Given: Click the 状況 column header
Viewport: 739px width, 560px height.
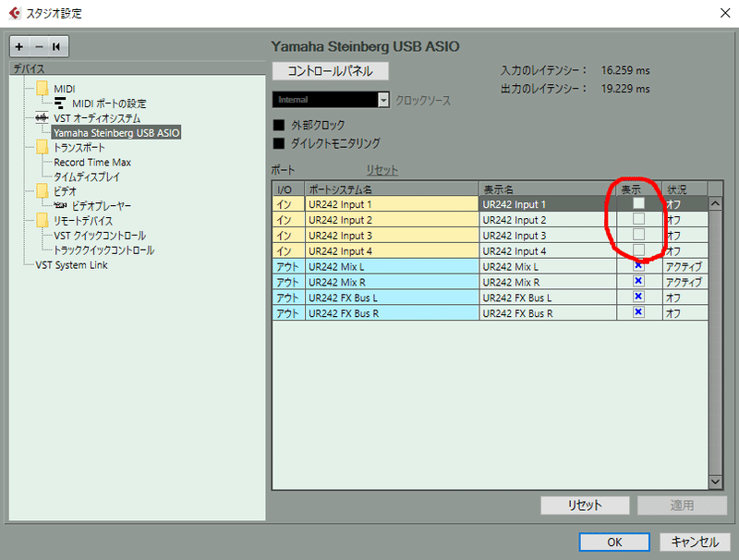Looking at the screenshot, I should [684, 189].
